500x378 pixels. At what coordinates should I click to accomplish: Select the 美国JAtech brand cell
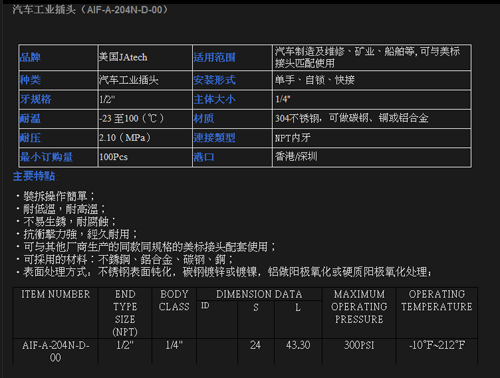coord(145,57)
